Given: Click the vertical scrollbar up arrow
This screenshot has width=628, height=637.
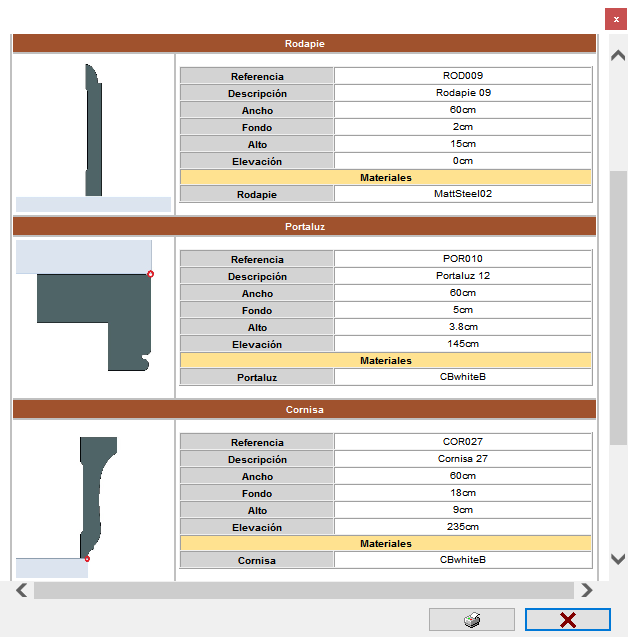Looking at the screenshot, I should pyautogui.click(x=618, y=55).
